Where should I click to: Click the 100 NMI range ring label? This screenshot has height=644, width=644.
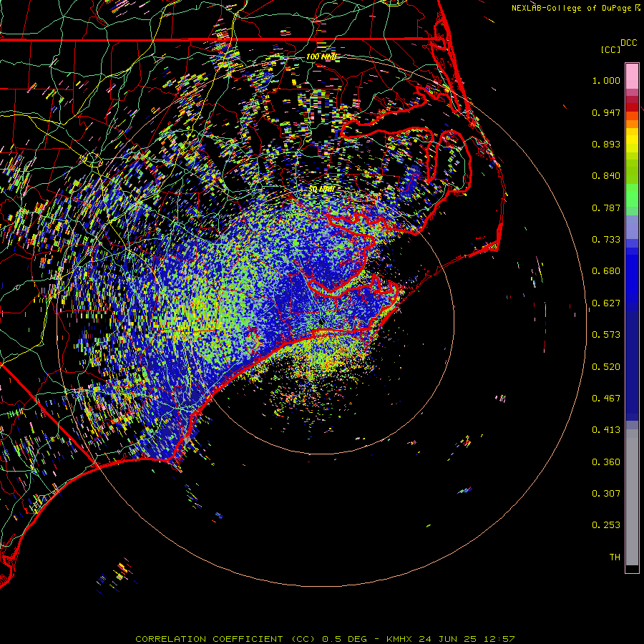[x=321, y=57]
